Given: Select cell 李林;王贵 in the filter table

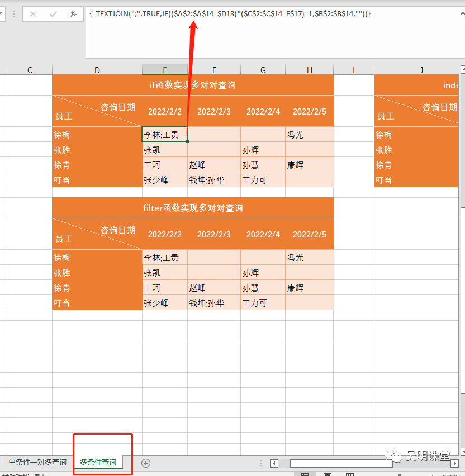Looking at the screenshot, I should [x=165, y=258].
